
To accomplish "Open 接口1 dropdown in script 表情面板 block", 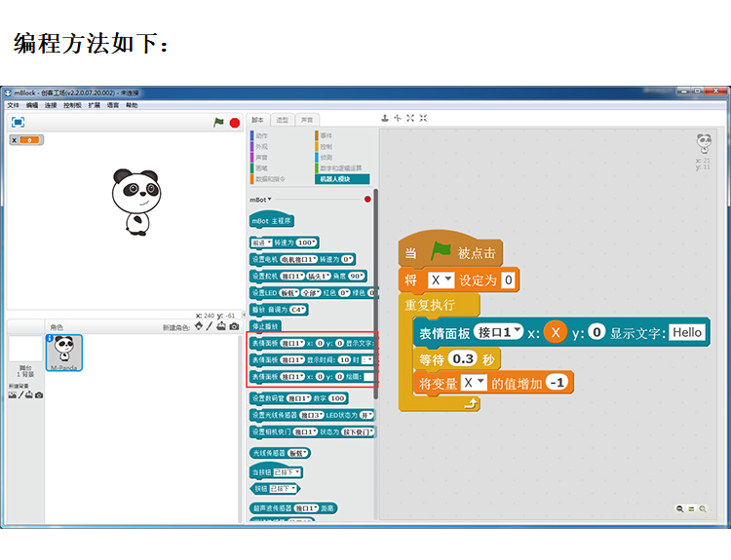I will tap(498, 332).
